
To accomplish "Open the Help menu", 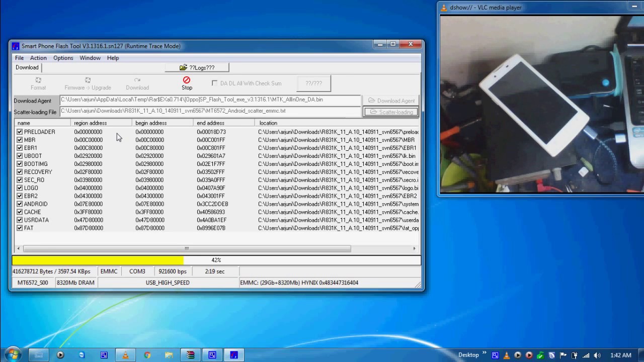I will tap(113, 58).
